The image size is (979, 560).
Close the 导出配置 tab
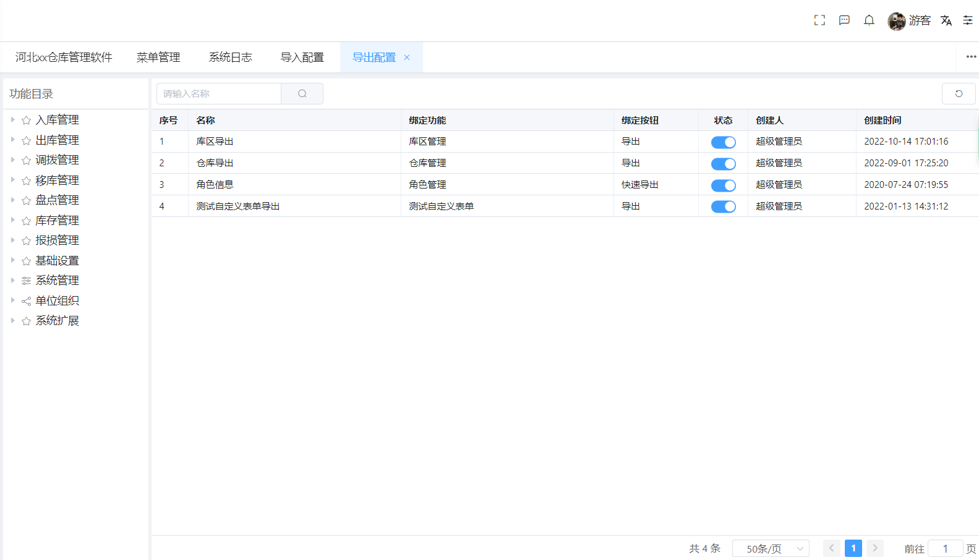407,57
